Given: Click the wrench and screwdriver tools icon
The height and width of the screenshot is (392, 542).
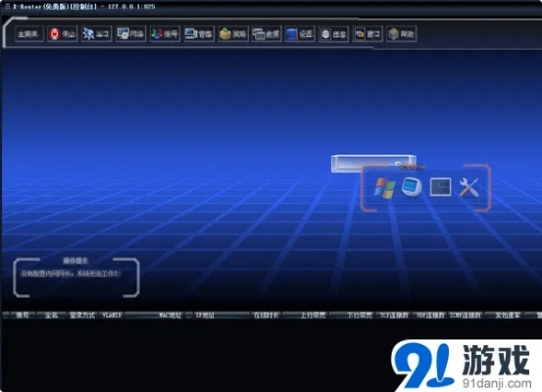Looking at the screenshot, I should [x=469, y=187].
